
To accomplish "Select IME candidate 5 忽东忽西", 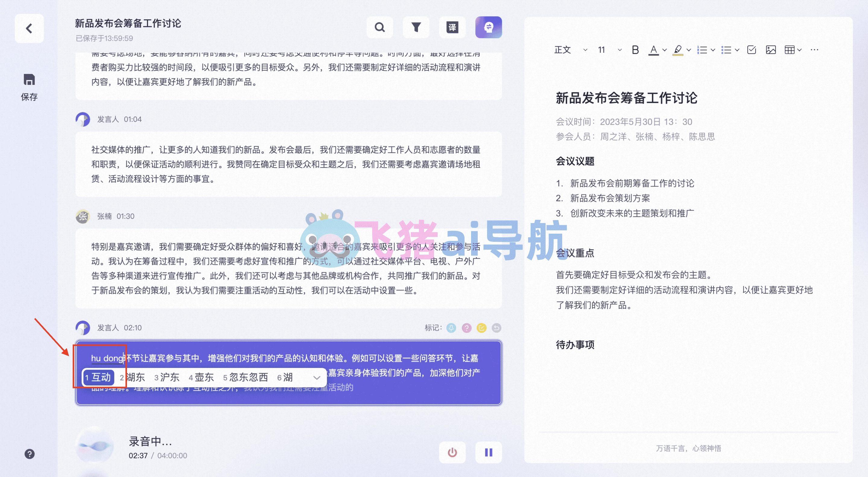I will 245,377.
